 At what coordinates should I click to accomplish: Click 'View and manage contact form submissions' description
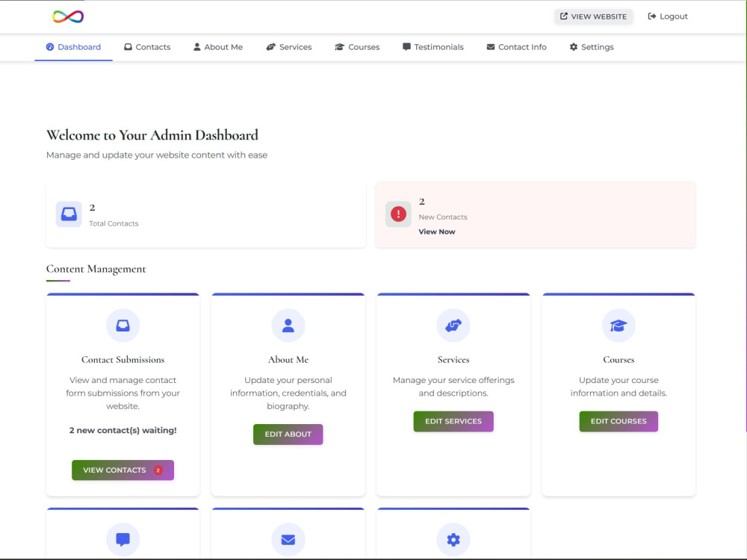pos(123,393)
